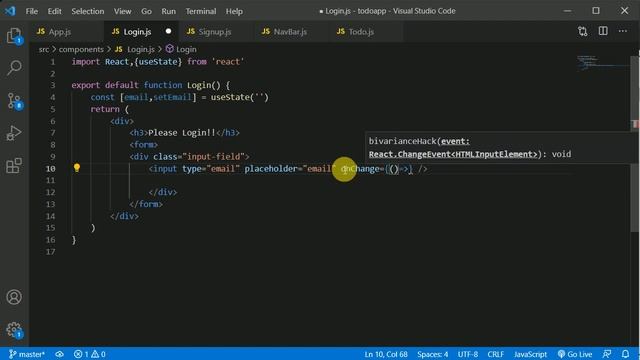This screenshot has width=640, height=360.
Task: Open notifications bell in status bar
Action: (x=625, y=354)
